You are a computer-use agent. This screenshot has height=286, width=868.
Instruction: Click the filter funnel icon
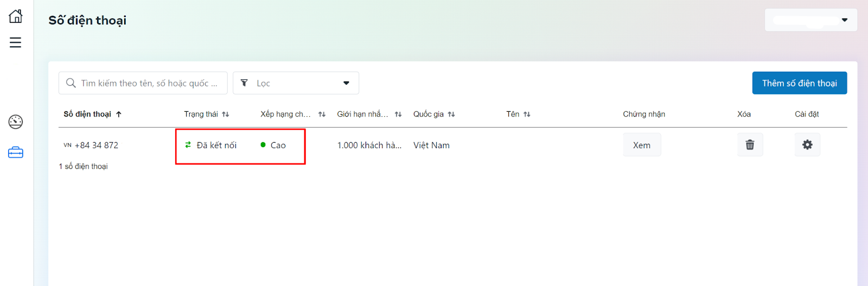[x=244, y=83]
